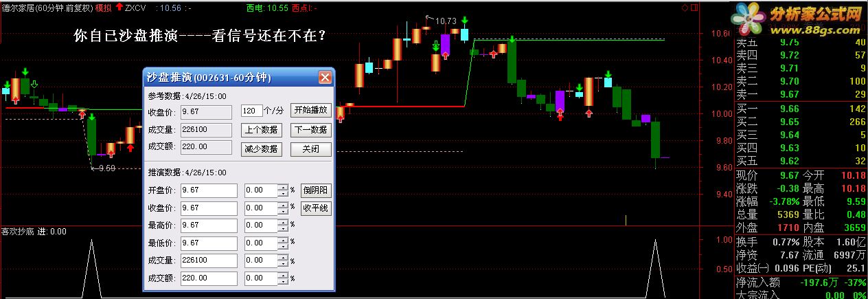This screenshot has height=299, width=868.
Task: Decrease the 最低价 percent with its down arrow
Action: 282,247
